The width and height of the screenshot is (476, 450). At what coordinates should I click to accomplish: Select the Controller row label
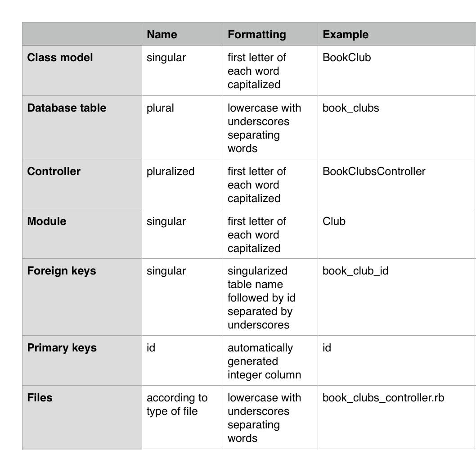pos(54,171)
